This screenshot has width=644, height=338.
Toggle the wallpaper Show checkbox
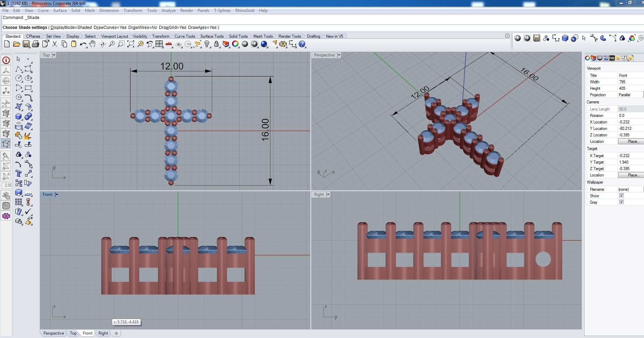(x=621, y=196)
